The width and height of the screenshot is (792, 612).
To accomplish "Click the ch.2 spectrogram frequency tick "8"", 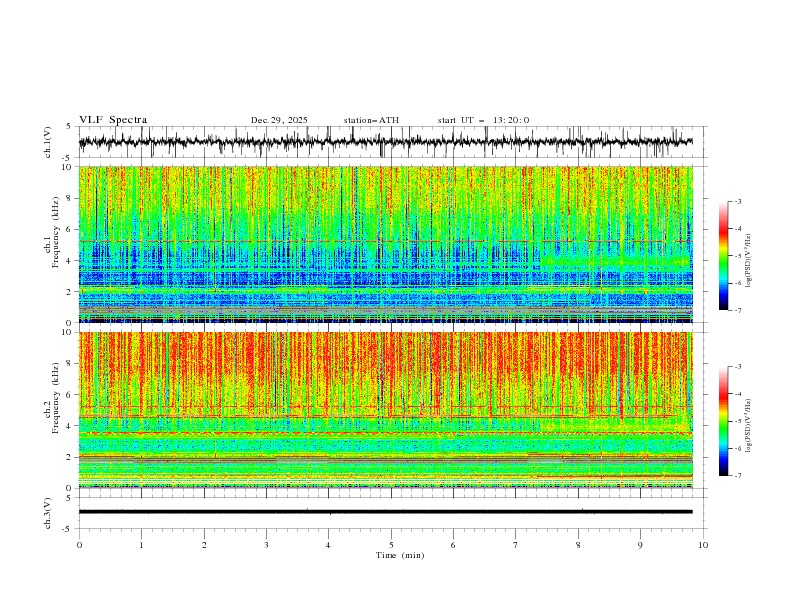I will click(x=71, y=364).
